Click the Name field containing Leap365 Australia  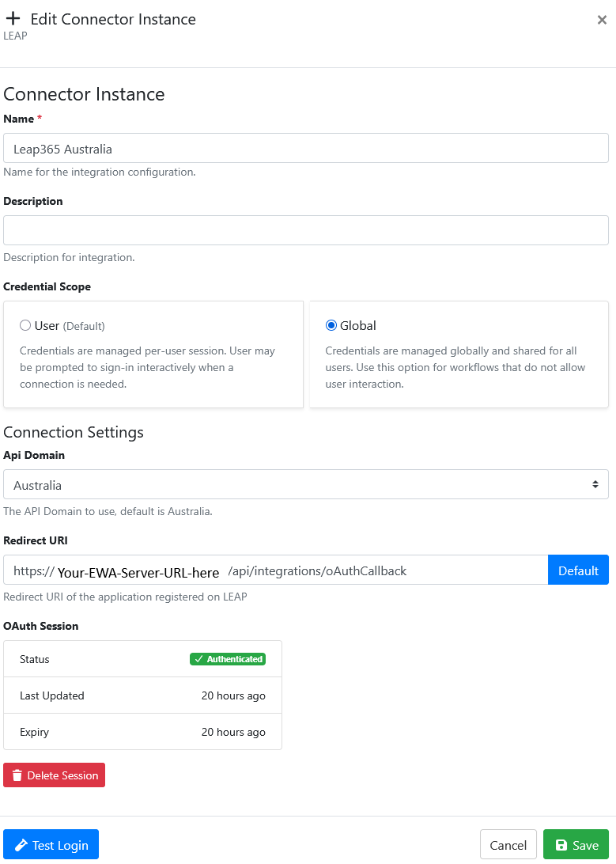pos(305,148)
